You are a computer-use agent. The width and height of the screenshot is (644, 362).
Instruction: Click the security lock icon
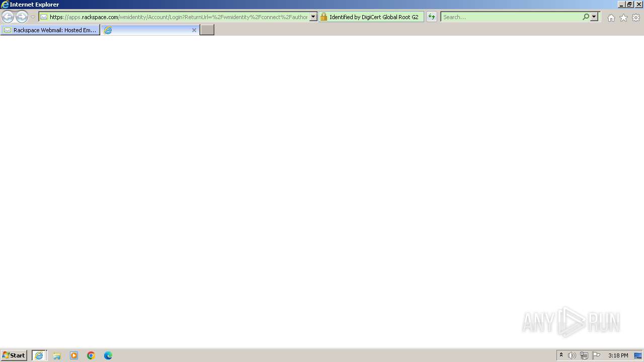coord(324,17)
